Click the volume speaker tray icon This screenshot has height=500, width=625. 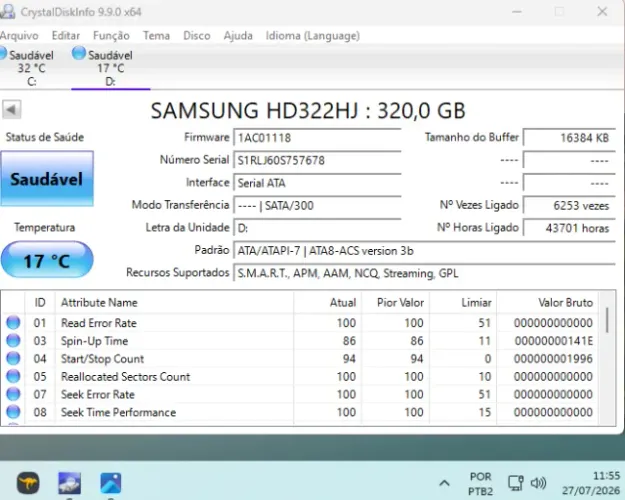(539, 483)
